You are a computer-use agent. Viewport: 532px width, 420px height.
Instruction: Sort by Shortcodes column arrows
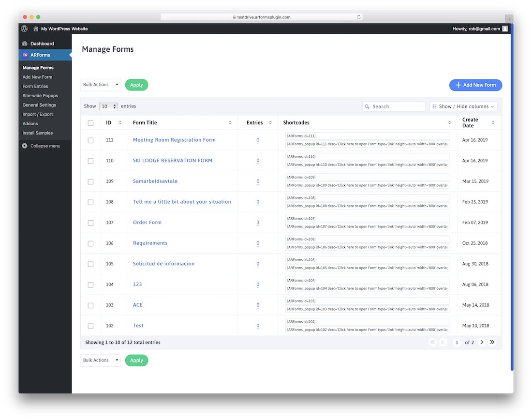coord(450,122)
